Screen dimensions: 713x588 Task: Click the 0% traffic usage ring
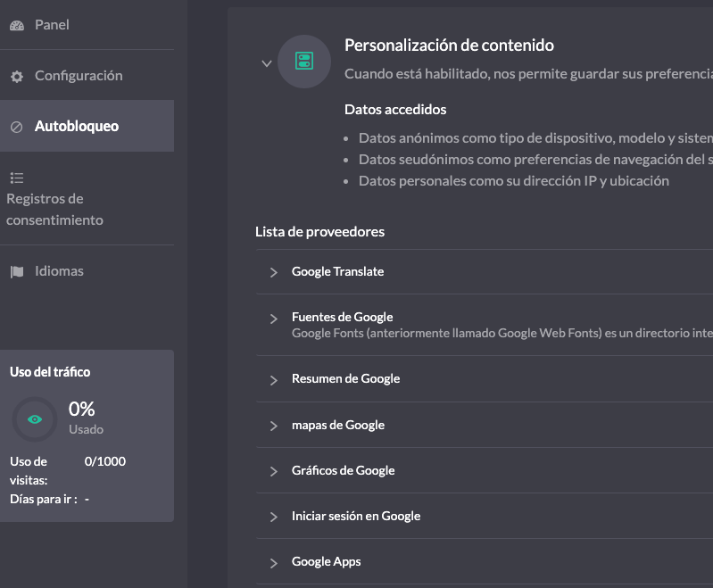pyautogui.click(x=35, y=419)
